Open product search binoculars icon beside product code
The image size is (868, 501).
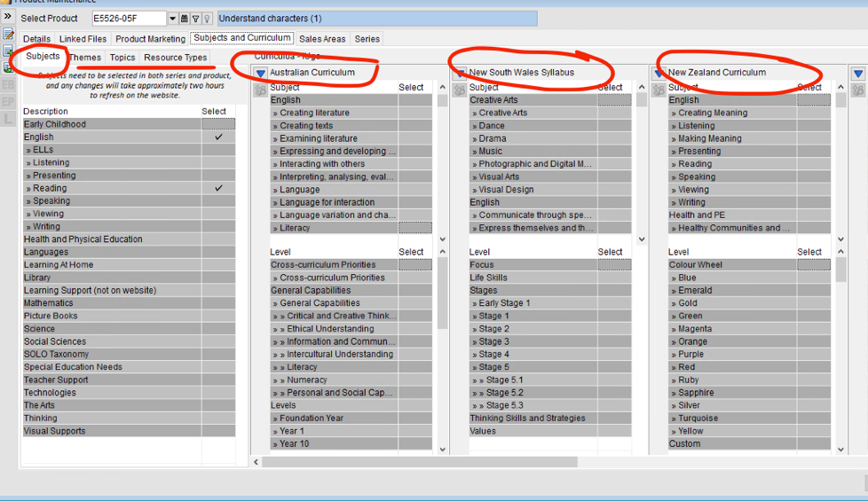(x=185, y=19)
